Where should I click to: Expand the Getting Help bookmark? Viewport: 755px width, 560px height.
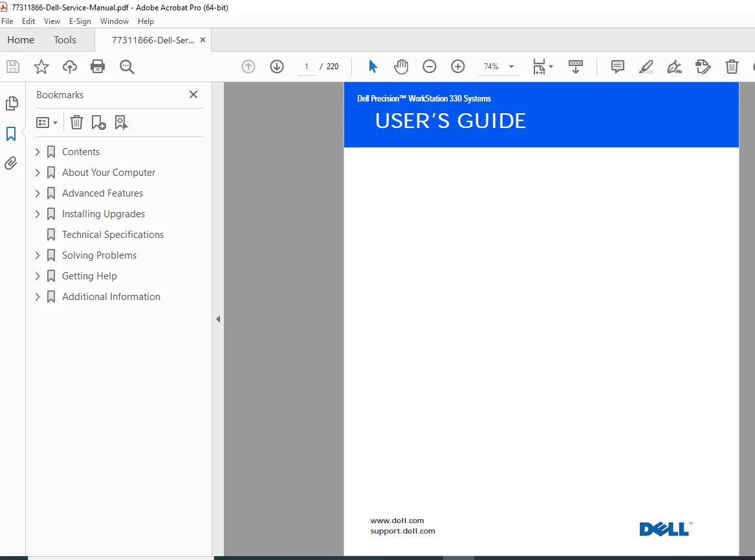[x=38, y=276]
